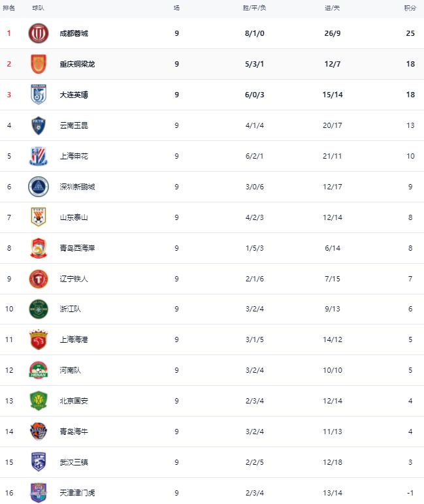Click the 上海申花 team crest
The image size is (424, 504).
coord(39,156)
